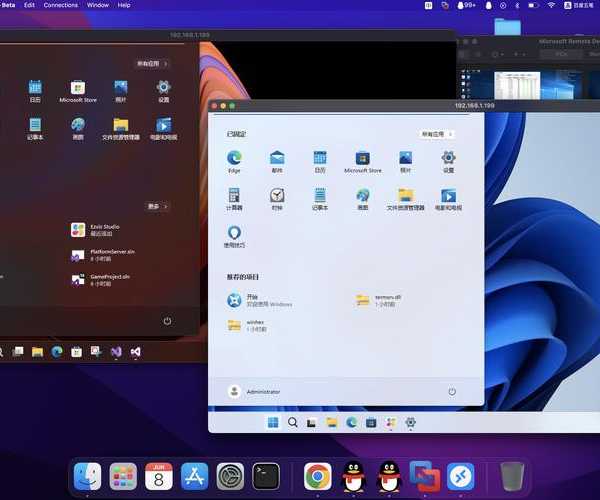
Task: Open Edge from the light taskbar
Action: [351, 422]
